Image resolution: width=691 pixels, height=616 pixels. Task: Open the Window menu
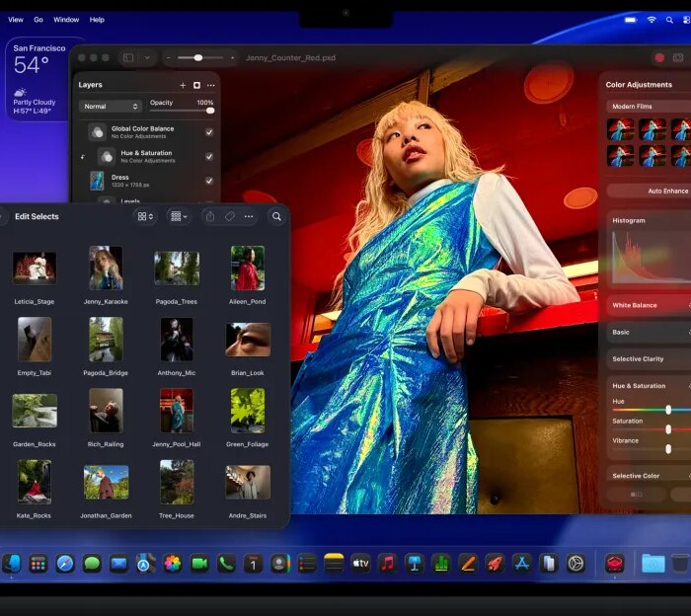(66, 19)
